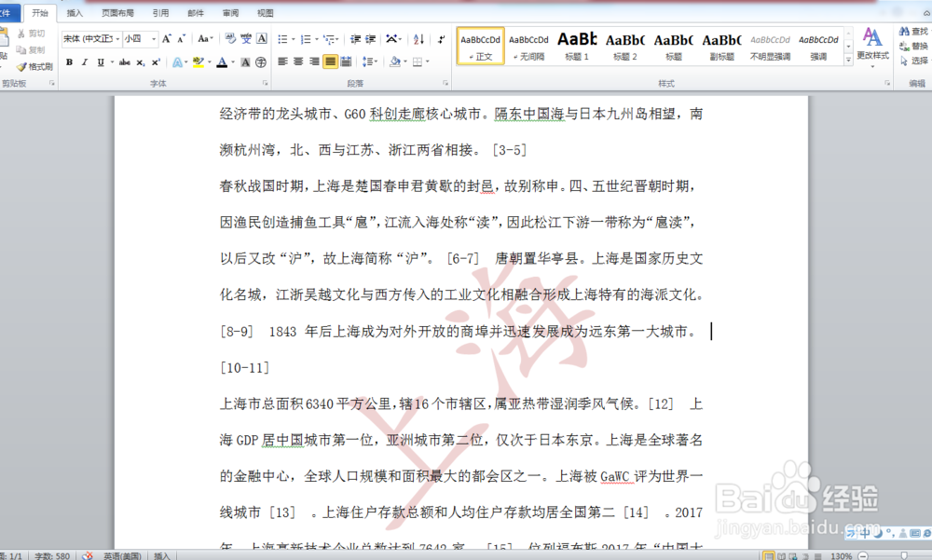
Task: Cut the selection with 剪切
Action: (x=32, y=34)
